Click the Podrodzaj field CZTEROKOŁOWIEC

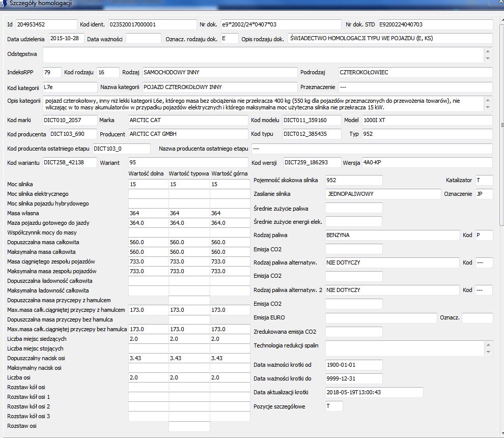tap(415, 72)
